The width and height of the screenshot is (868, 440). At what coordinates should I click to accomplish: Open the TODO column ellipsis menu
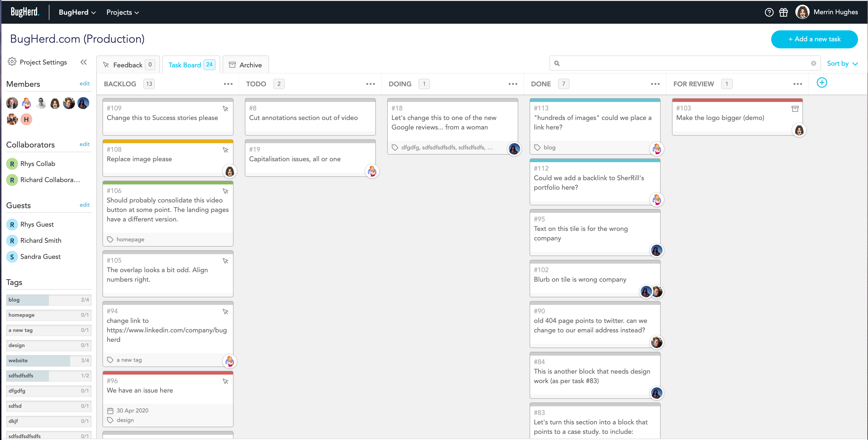point(370,84)
